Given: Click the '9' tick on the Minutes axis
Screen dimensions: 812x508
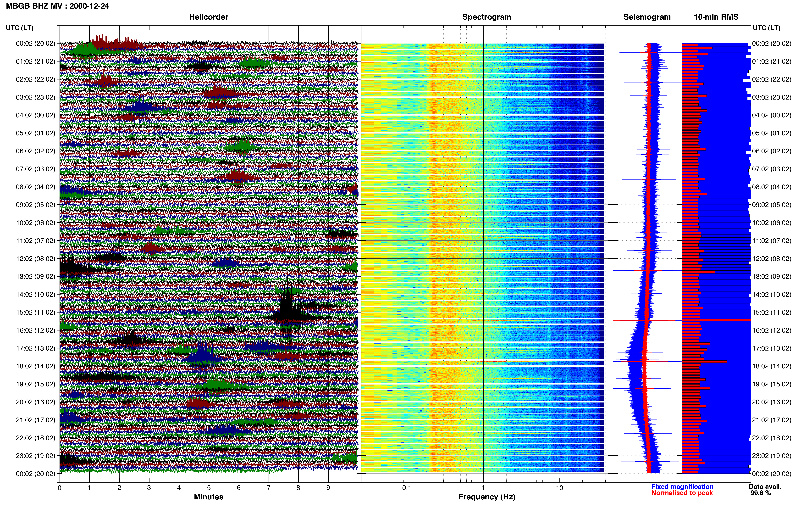Looking at the screenshot, I should coord(328,487).
